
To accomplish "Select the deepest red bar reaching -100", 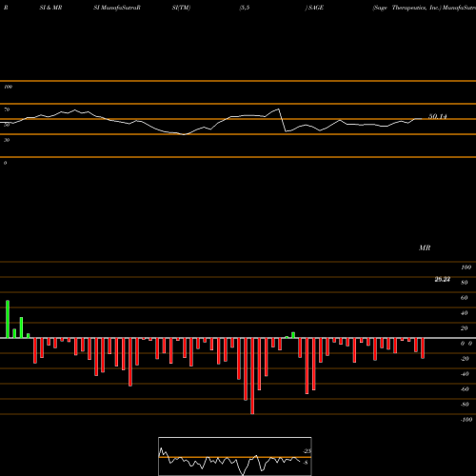I will 252,376.
